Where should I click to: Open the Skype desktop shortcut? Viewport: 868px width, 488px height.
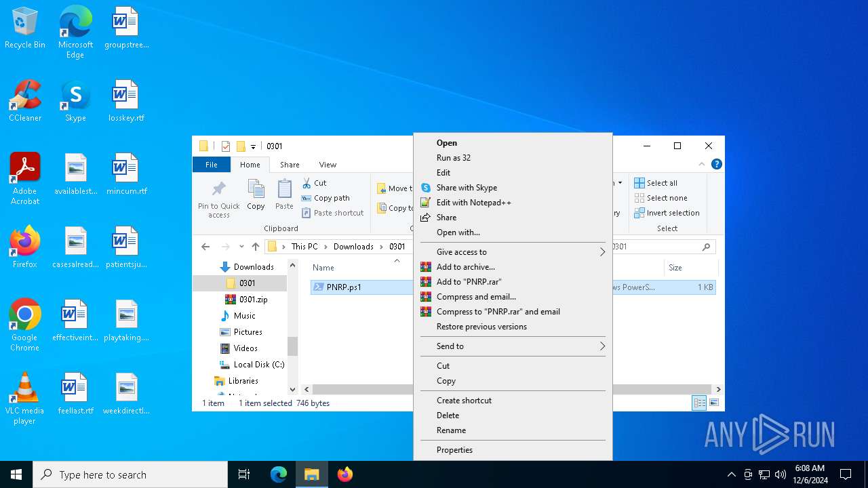75,101
